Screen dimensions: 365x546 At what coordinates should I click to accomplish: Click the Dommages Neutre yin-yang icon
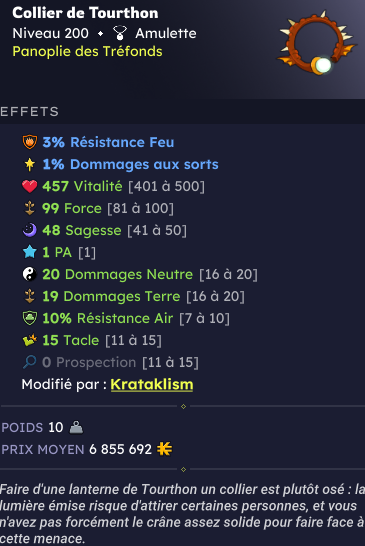click(x=30, y=274)
